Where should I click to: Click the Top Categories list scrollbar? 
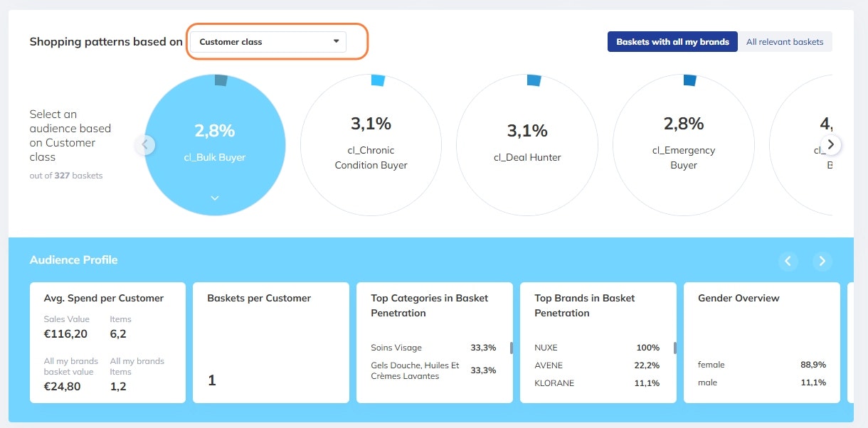(x=511, y=348)
